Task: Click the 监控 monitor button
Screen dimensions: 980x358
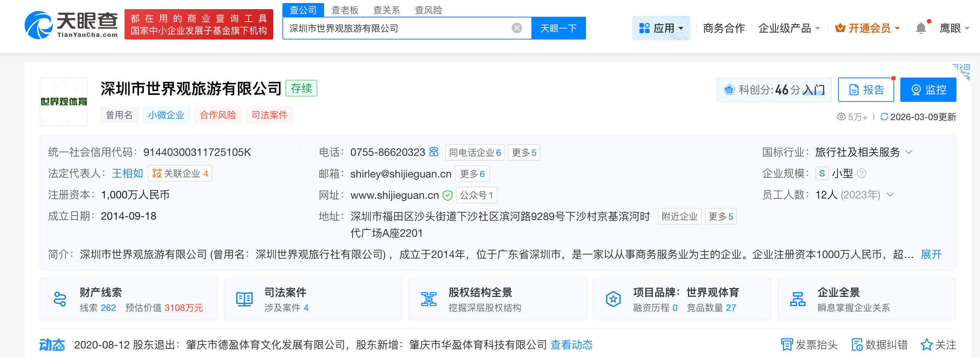Action: [x=928, y=90]
